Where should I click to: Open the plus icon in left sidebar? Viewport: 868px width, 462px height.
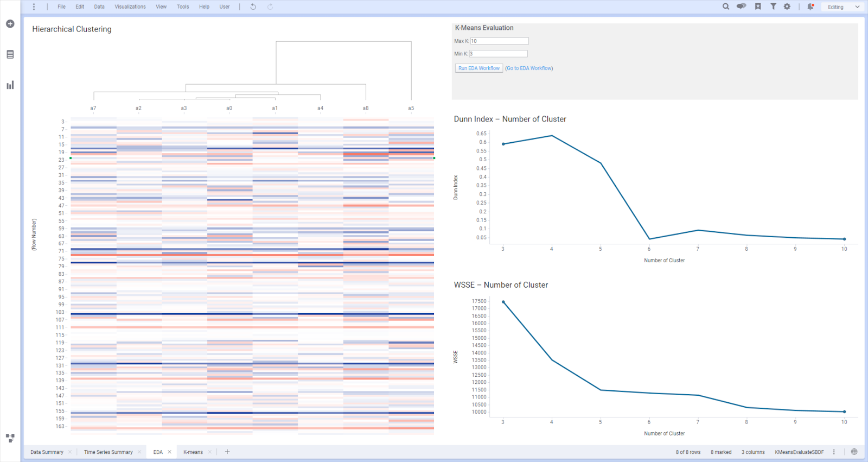[x=10, y=24]
